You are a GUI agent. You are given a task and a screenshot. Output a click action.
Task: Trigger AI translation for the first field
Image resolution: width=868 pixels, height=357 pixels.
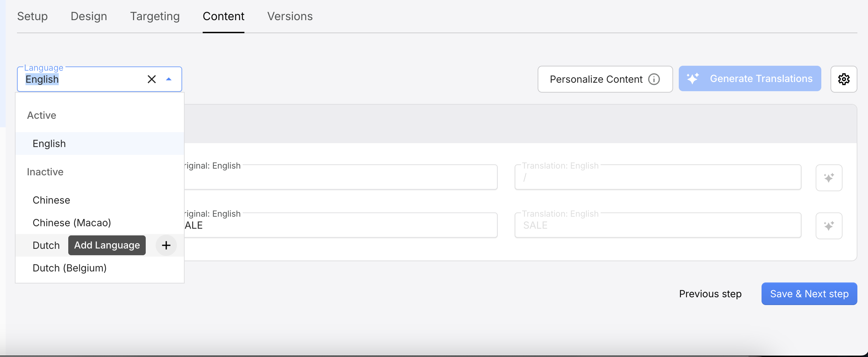[829, 177]
